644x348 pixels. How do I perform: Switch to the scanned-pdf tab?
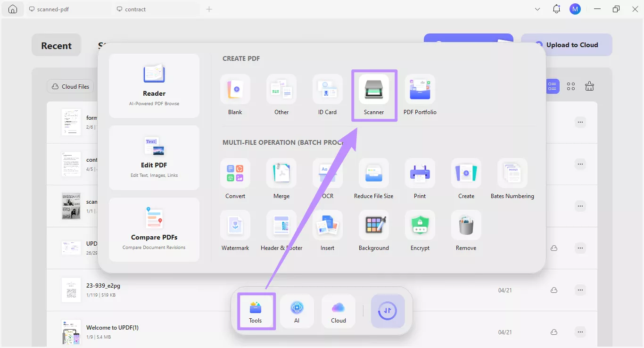53,8
